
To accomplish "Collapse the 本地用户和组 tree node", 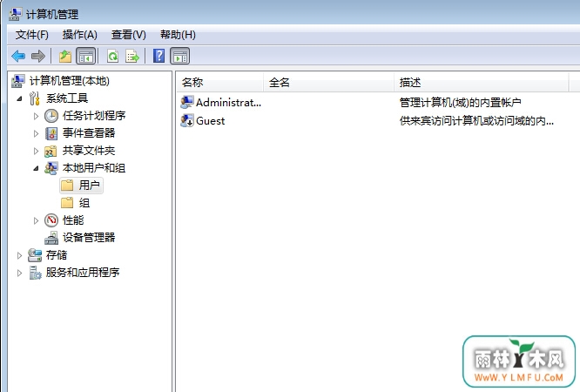I will click(x=36, y=168).
